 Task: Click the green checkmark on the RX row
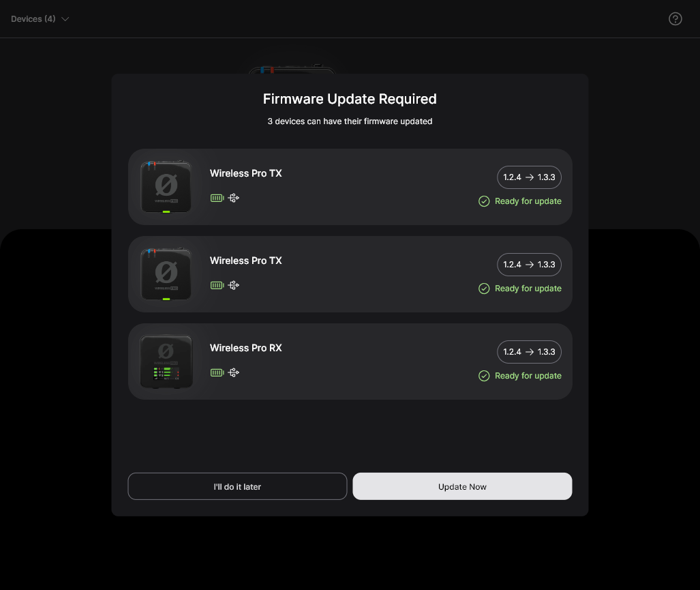tap(484, 376)
